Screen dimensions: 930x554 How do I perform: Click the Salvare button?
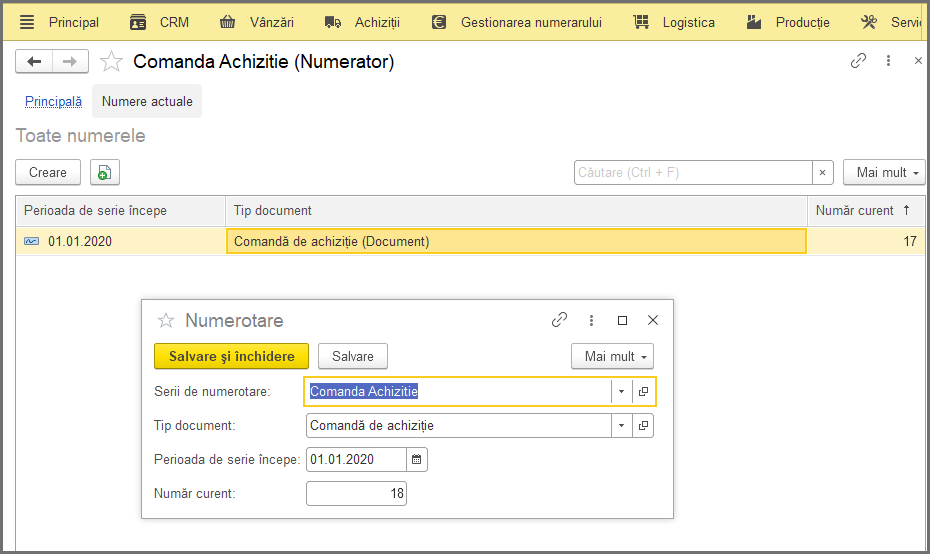(x=353, y=356)
